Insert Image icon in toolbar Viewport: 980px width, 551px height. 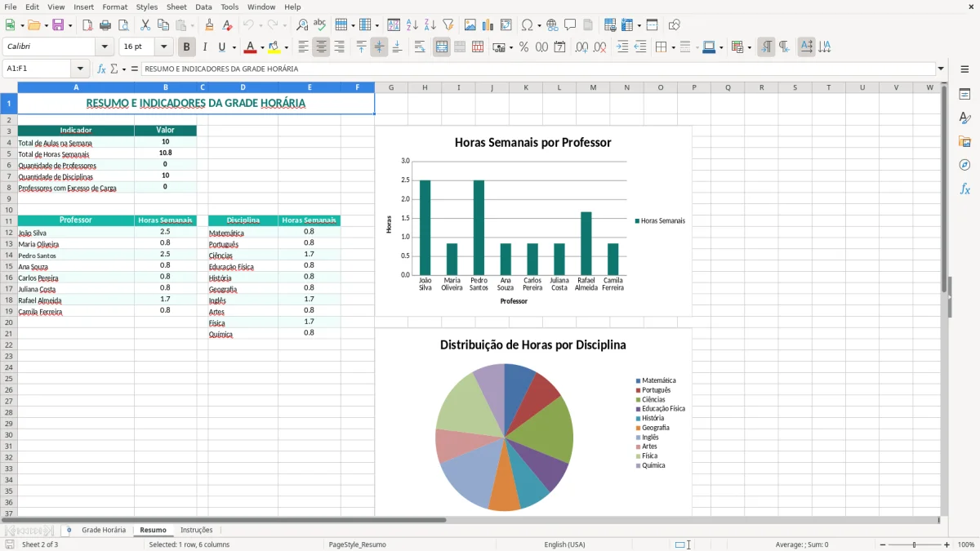[470, 25]
